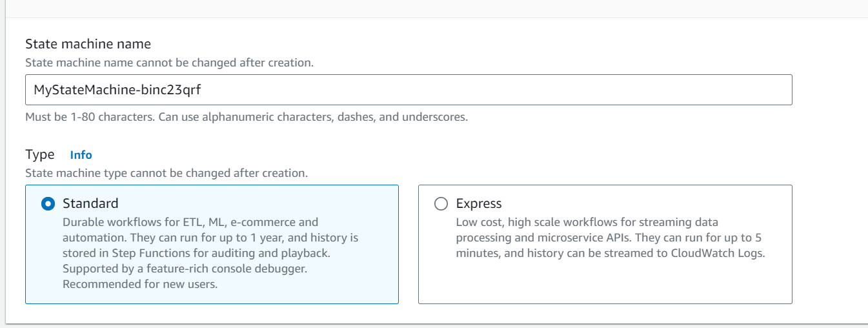
Task: Select the Standard radio button
Action: pyautogui.click(x=47, y=204)
